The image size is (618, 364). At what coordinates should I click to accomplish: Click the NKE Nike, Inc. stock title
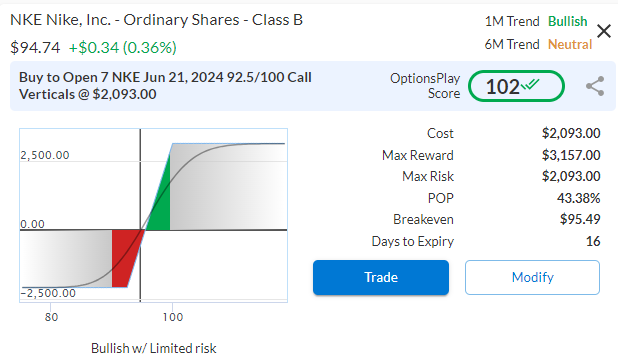pos(156,20)
